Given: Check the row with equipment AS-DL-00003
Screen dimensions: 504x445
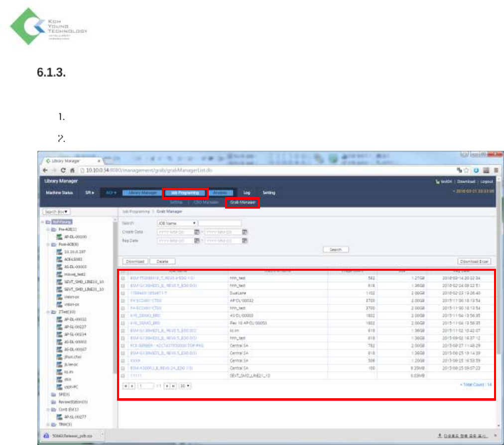Looking at the screenshot, I should pos(123,316).
